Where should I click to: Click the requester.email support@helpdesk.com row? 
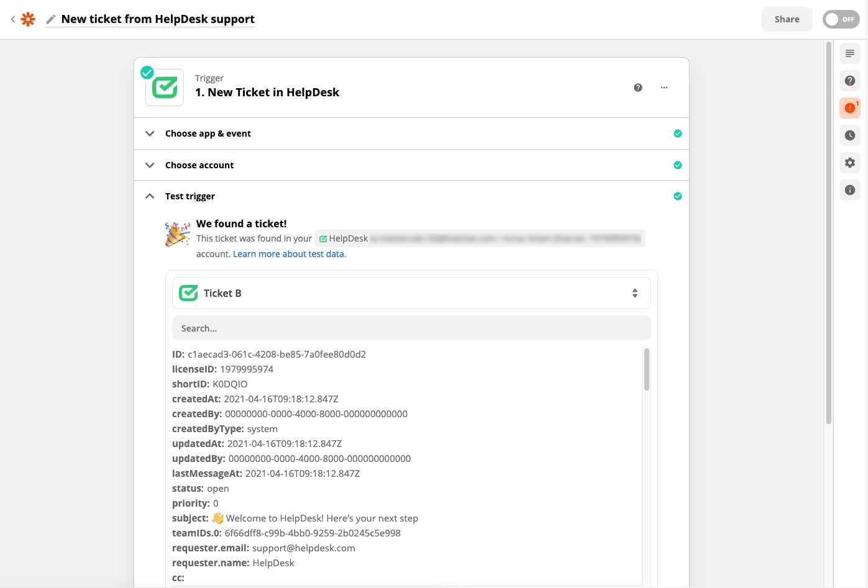click(x=263, y=548)
